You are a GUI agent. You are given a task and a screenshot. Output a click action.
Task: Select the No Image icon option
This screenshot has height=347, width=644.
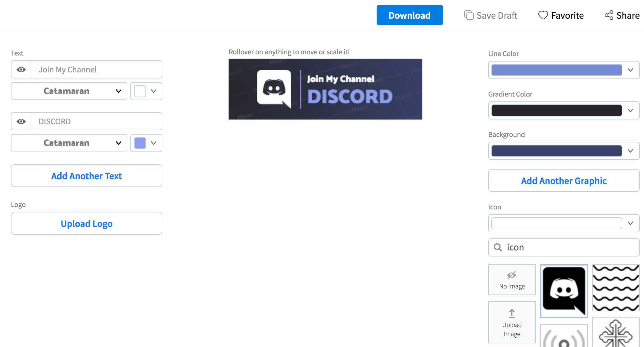pyautogui.click(x=512, y=279)
